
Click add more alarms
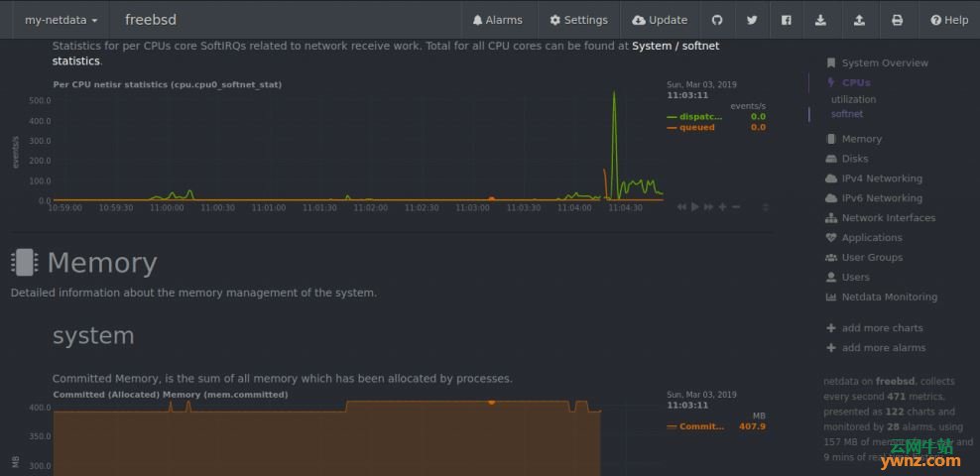(883, 348)
